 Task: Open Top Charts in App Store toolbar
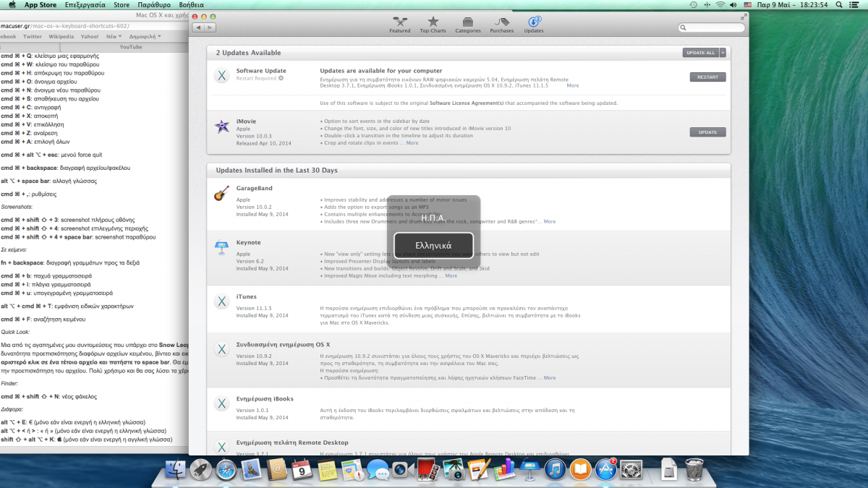[x=433, y=25]
